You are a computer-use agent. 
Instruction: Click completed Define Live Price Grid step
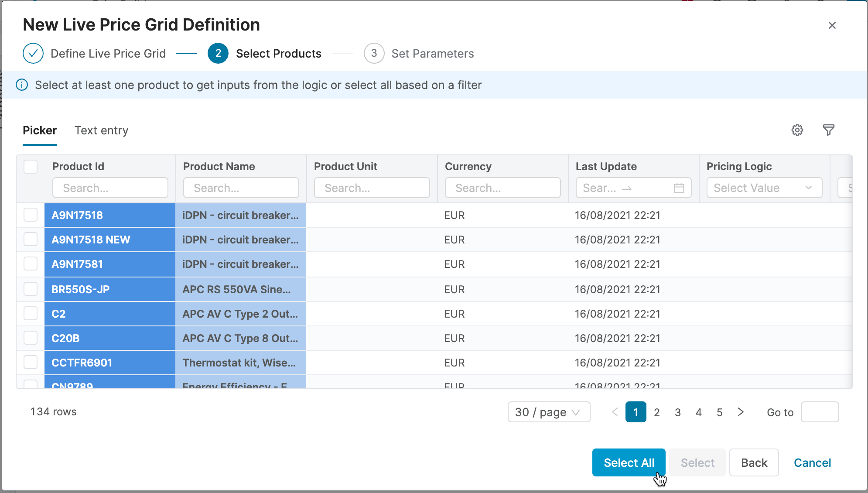[33, 53]
